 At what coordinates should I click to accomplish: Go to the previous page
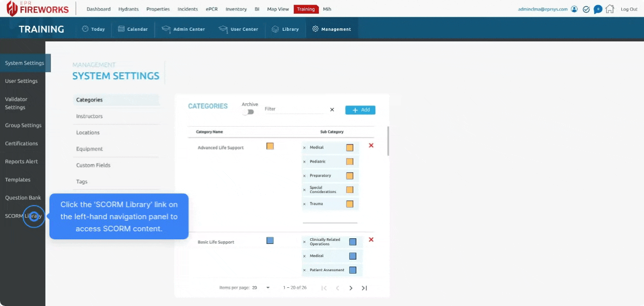click(x=338, y=288)
